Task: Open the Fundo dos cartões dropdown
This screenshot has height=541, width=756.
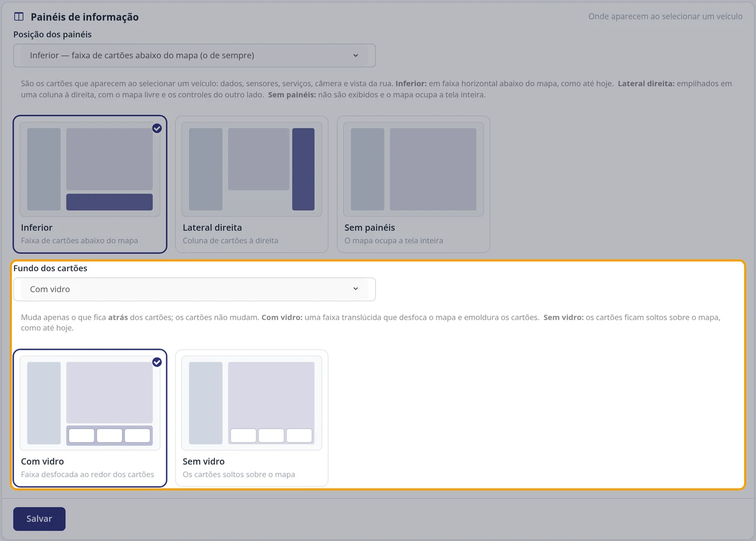Action: click(x=194, y=289)
